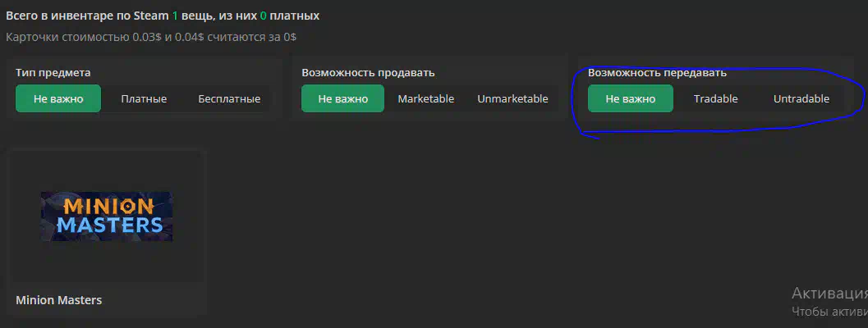Select 'Не важно' under Возможность передавать
The height and width of the screenshot is (328, 868).
(x=631, y=98)
